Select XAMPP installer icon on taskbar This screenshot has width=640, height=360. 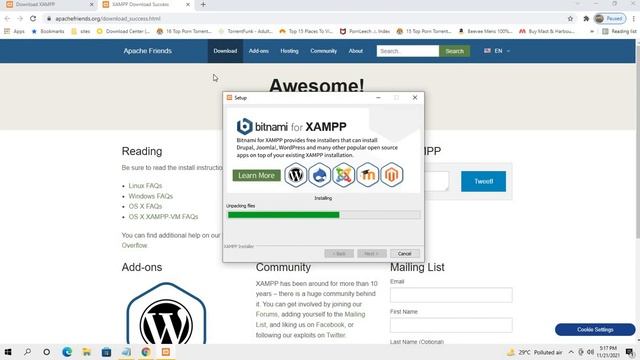166,352
